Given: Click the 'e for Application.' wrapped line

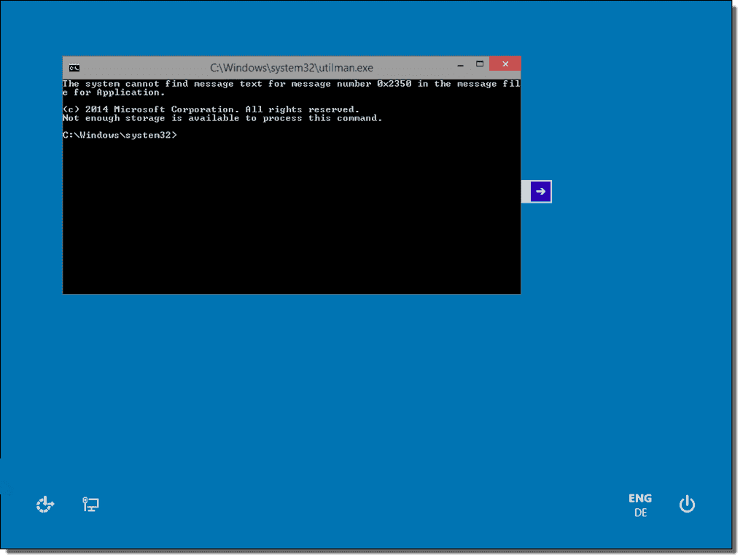Looking at the screenshot, I should point(114,93).
